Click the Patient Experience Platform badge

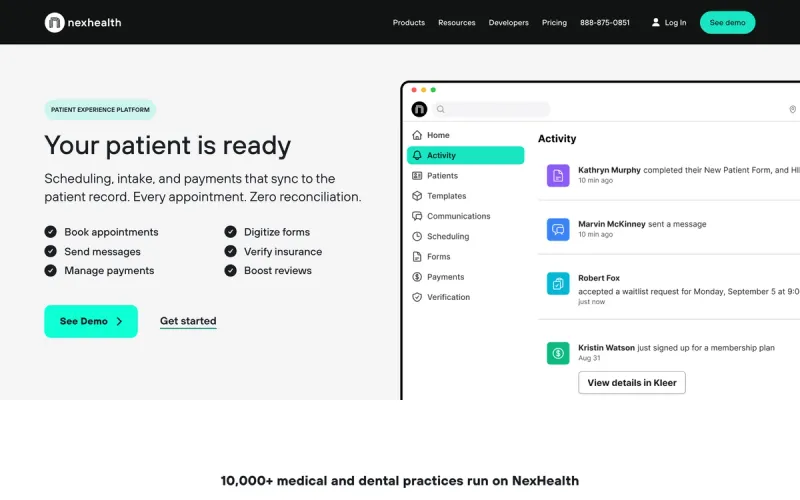point(100,110)
